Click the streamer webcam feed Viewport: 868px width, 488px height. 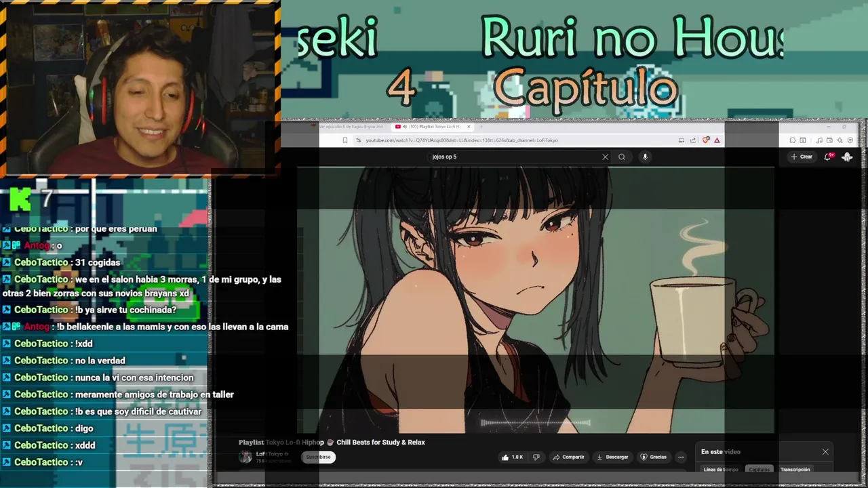click(140, 88)
